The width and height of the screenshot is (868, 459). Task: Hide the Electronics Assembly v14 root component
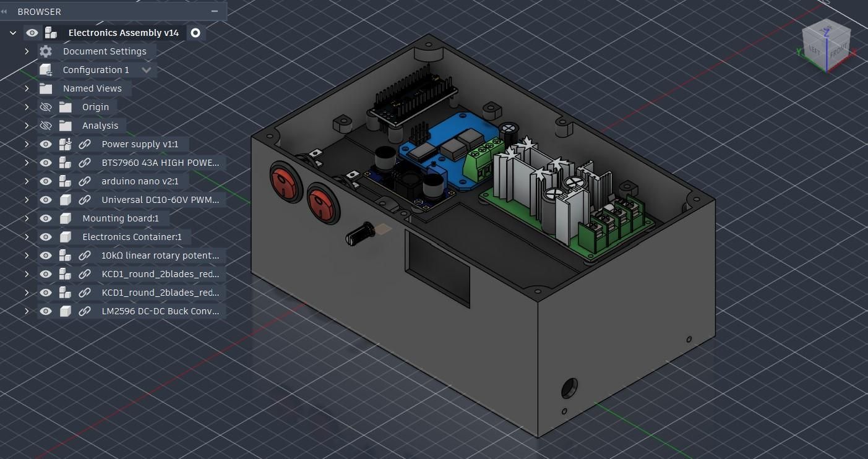[x=32, y=33]
